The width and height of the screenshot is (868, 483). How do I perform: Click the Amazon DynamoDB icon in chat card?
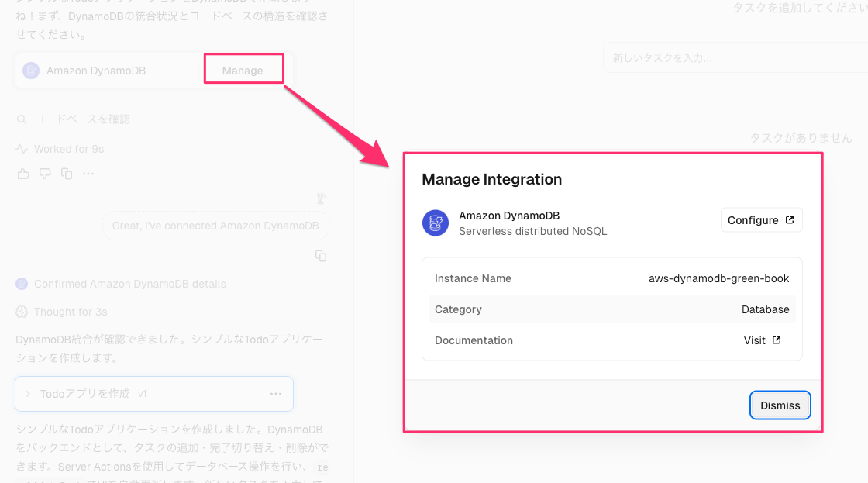(x=30, y=71)
